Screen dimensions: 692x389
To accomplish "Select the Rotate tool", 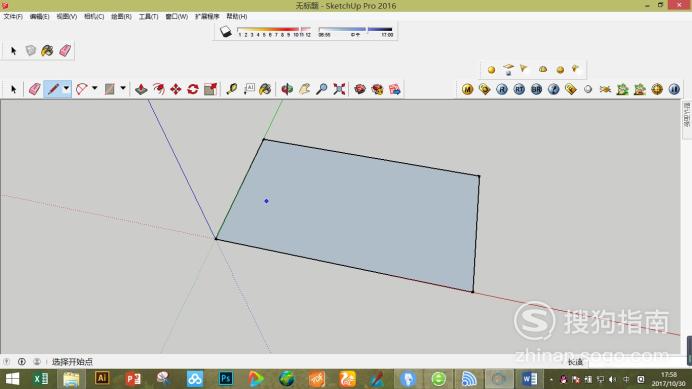I will 193,89.
